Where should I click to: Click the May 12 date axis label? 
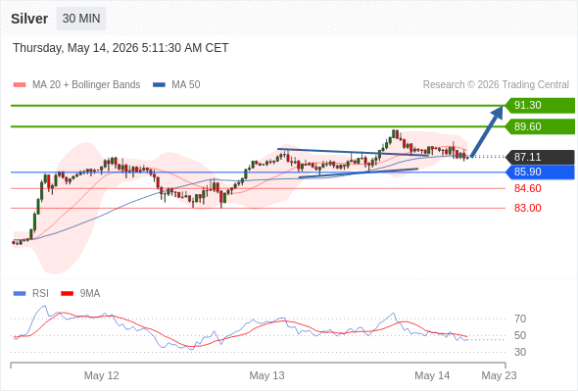101,375
